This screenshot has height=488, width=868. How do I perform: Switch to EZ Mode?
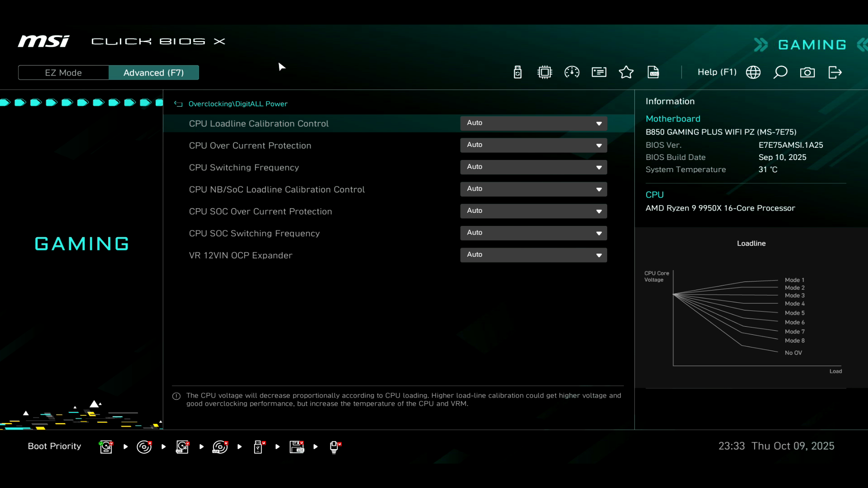coord(63,73)
